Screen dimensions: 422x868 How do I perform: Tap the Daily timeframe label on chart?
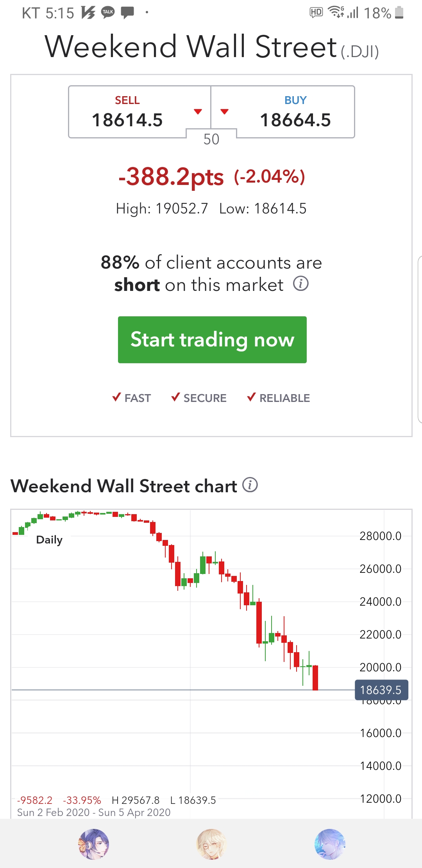coord(49,540)
